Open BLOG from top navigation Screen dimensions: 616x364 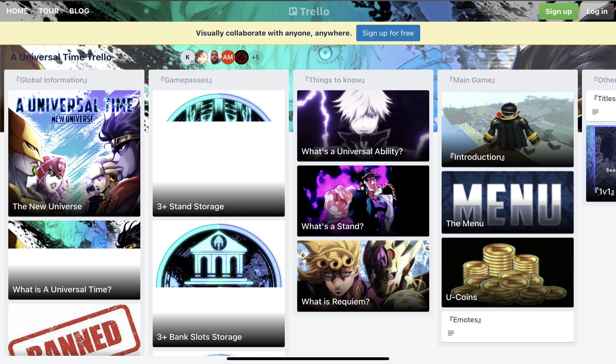click(79, 11)
